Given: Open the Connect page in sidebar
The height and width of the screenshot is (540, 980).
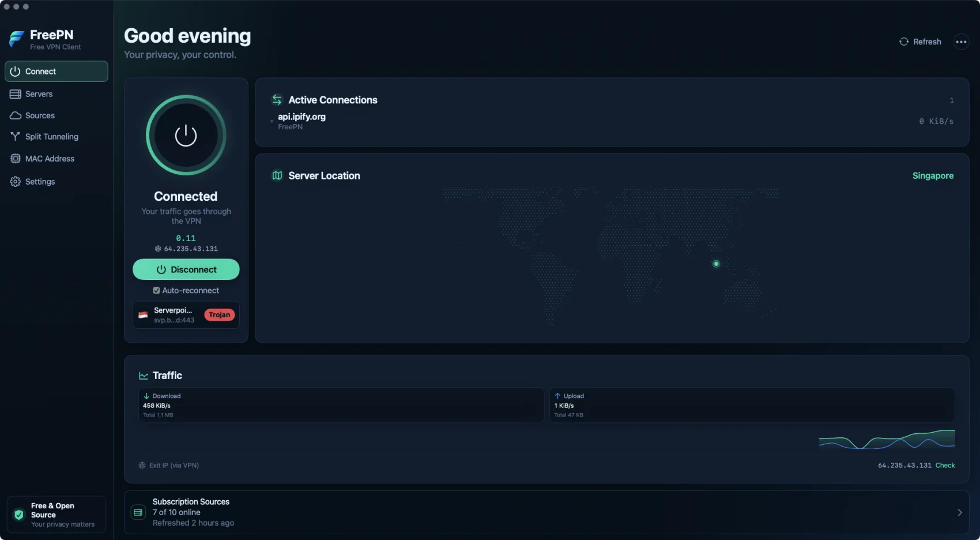Looking at the screenshot, I should 56,72.
